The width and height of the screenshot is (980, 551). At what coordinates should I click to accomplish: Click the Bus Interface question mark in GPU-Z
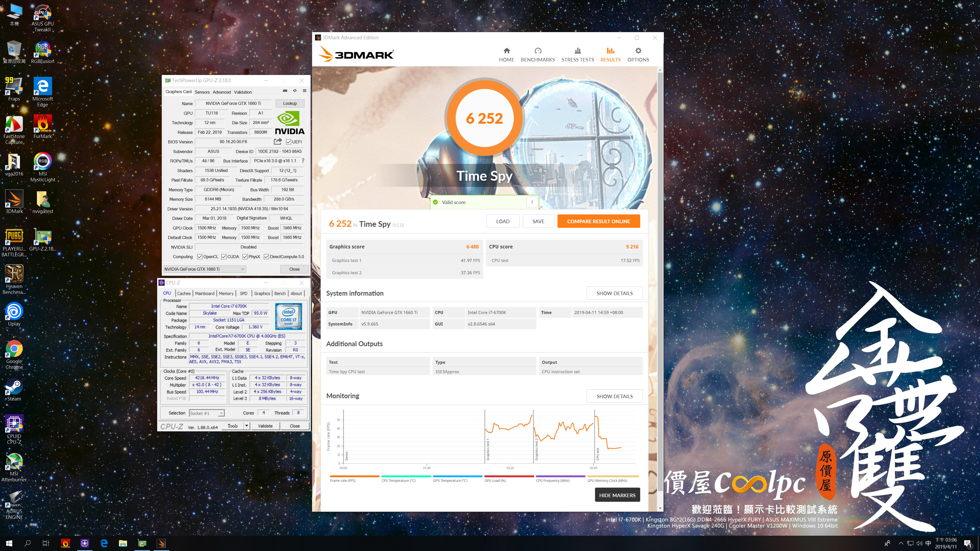[303, 161]
